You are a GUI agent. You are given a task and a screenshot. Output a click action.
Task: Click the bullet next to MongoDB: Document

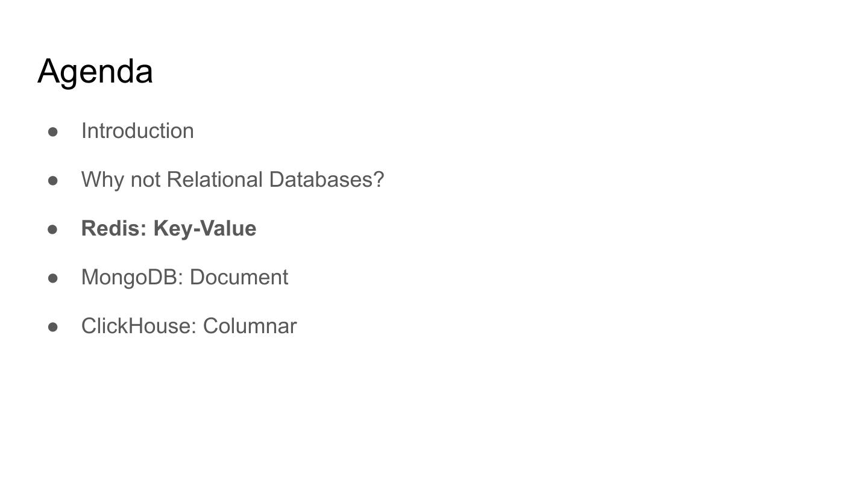(53, 278)
